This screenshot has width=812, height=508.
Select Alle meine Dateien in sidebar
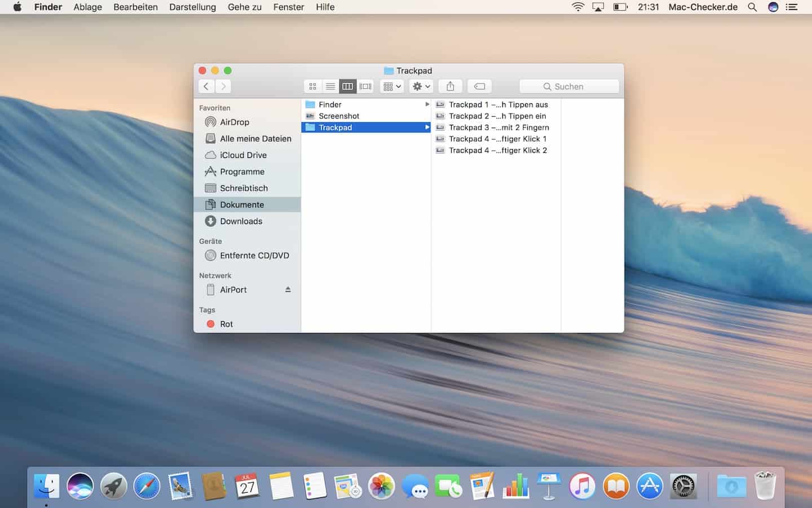[x=247, y=138]
